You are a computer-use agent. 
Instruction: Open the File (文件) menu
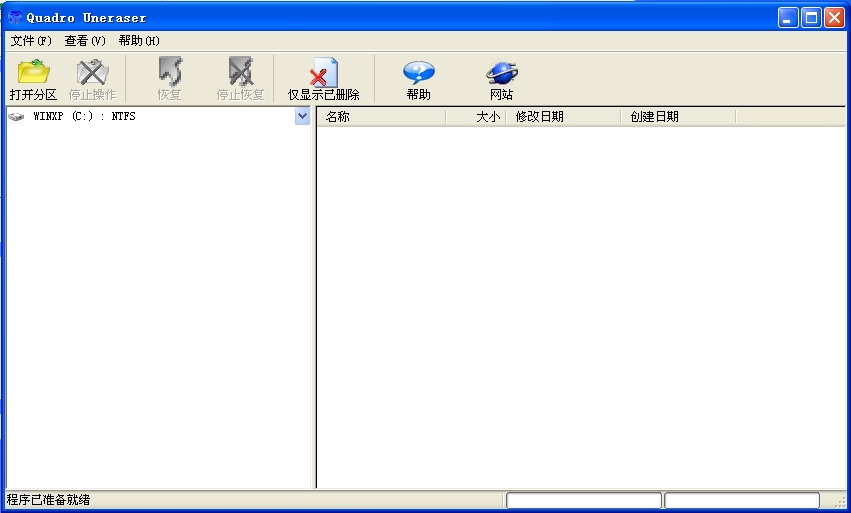coord(31,41)
